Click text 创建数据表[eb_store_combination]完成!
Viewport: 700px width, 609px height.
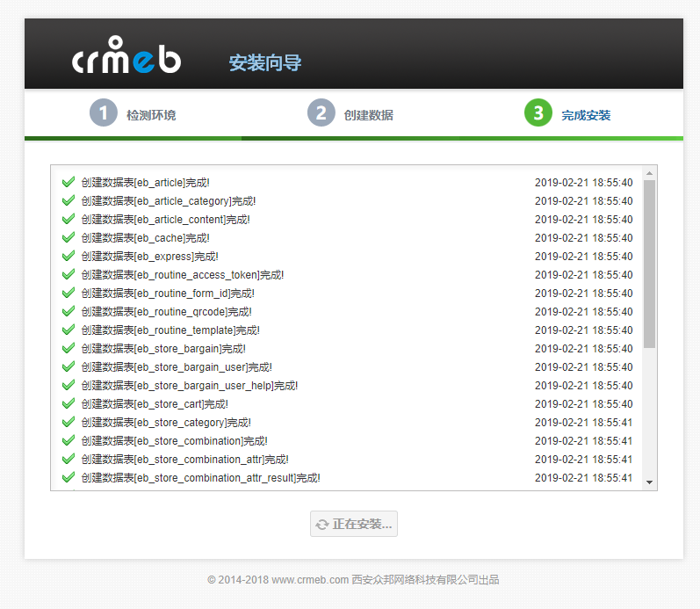[x=175, y=441]
